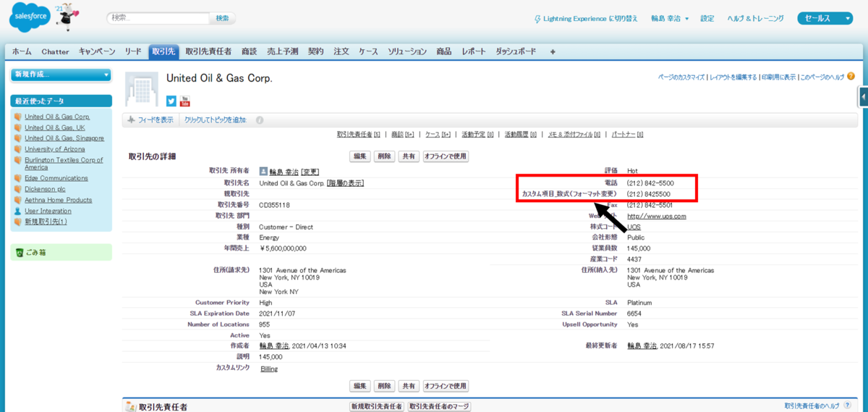
Task: Show the feed with フィードを表示
Action: [x=150, y=120]
